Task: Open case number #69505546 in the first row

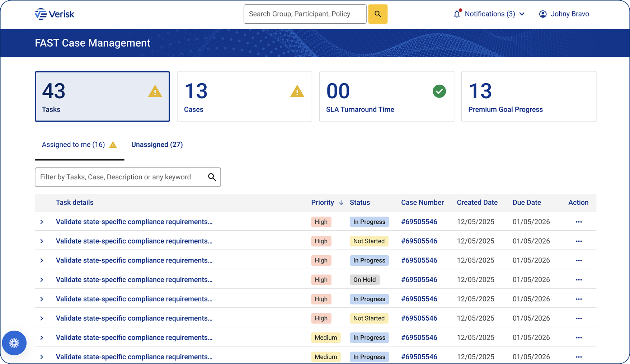Action: [x=419, y=222]
